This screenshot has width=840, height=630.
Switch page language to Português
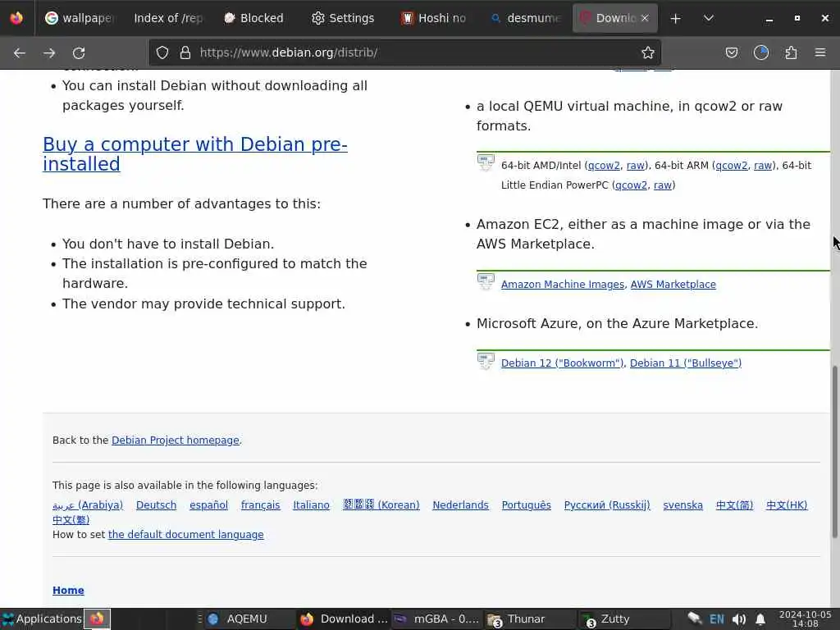tap(526, 505)
